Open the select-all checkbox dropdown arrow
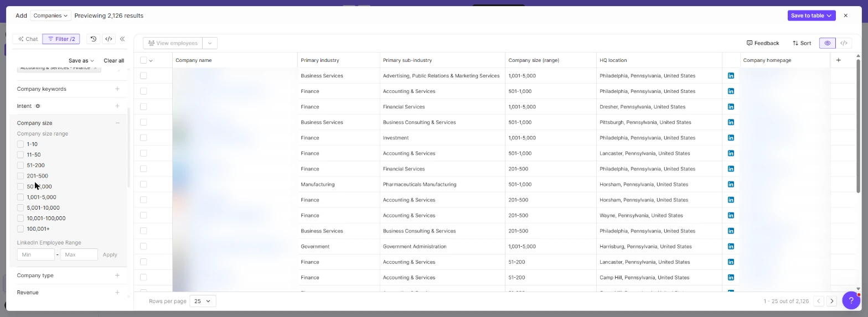The image size is (868, 317). (151, 60)
